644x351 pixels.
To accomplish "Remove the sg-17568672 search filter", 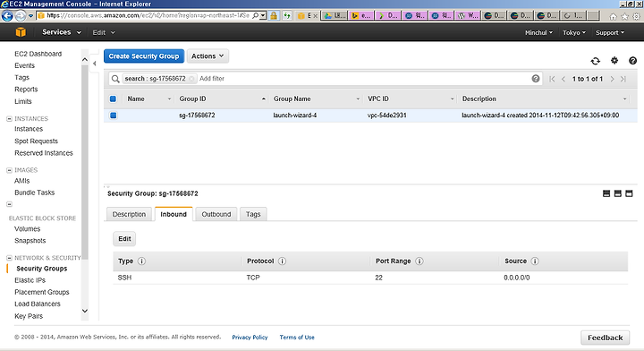I will pyautogui.click(x=191, y=79).
